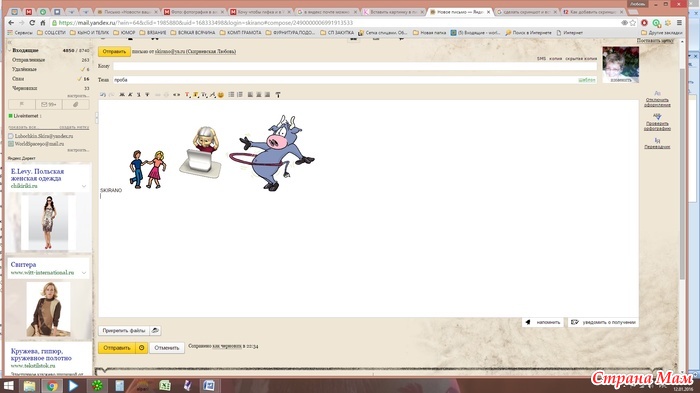
Task: Open the «Шаблон» template dropdown
Action: (x=587, y=80)
